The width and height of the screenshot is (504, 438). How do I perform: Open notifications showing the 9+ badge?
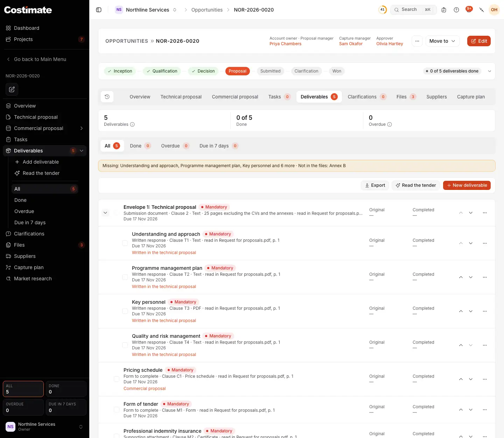469,9
